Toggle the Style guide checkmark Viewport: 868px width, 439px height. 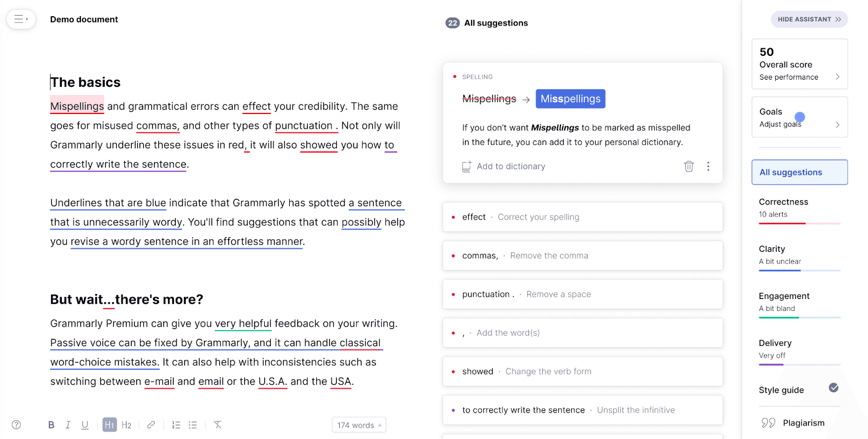[x=833, y=387]
